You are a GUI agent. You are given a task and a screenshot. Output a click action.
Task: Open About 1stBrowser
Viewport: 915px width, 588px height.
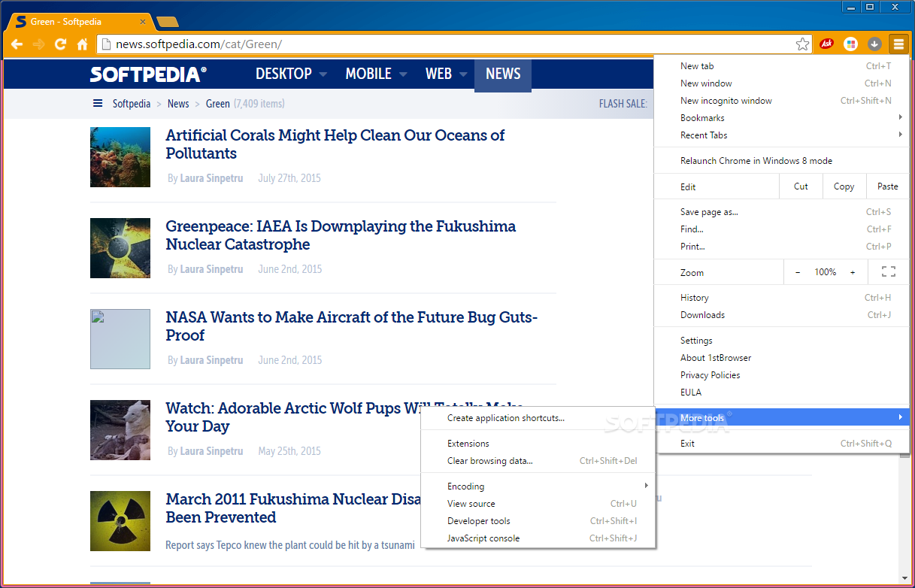coord(782,358)
